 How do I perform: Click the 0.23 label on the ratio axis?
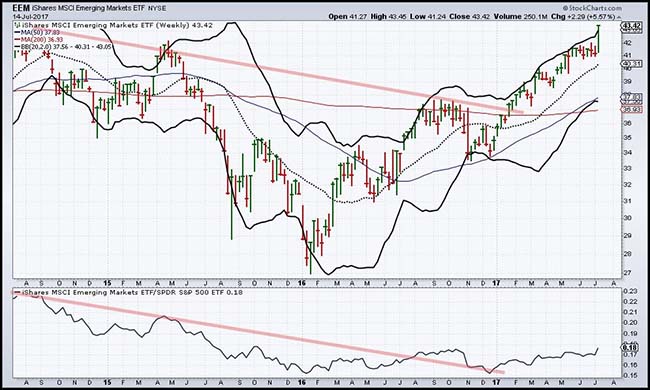point(630,291)
